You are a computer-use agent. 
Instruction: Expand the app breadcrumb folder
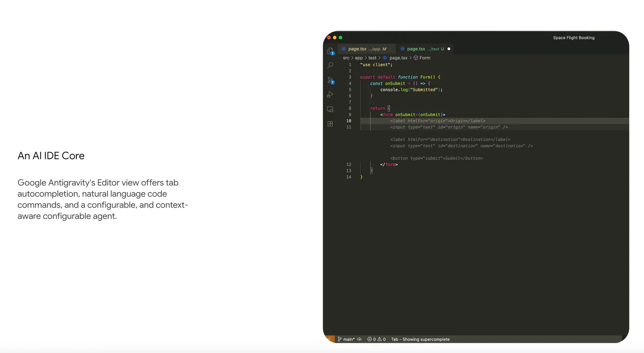click(359, 58)
